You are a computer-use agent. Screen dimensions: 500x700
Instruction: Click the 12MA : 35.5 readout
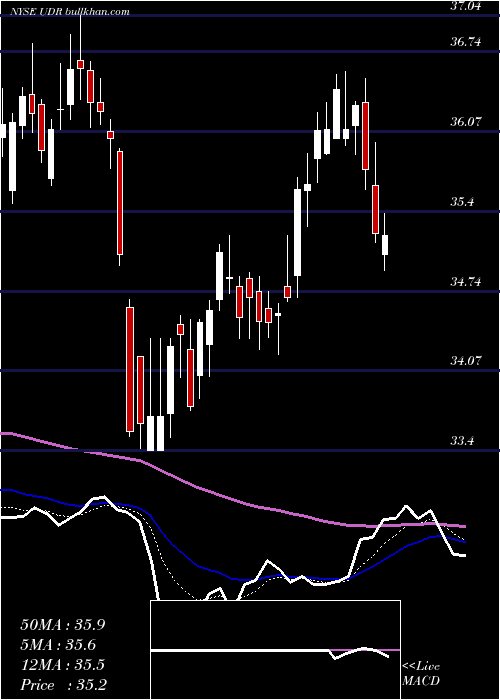tap(62, 665)
